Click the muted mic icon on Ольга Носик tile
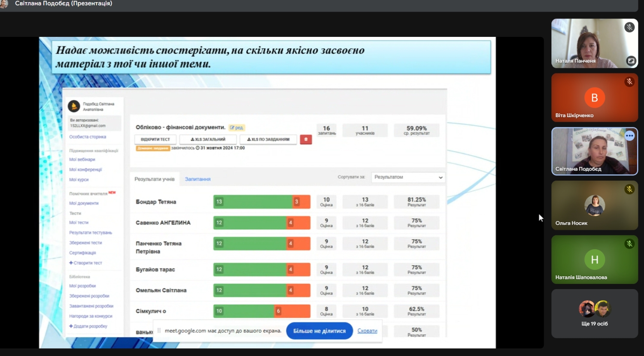This screenshot has width=644, height=356. [629, 189]
